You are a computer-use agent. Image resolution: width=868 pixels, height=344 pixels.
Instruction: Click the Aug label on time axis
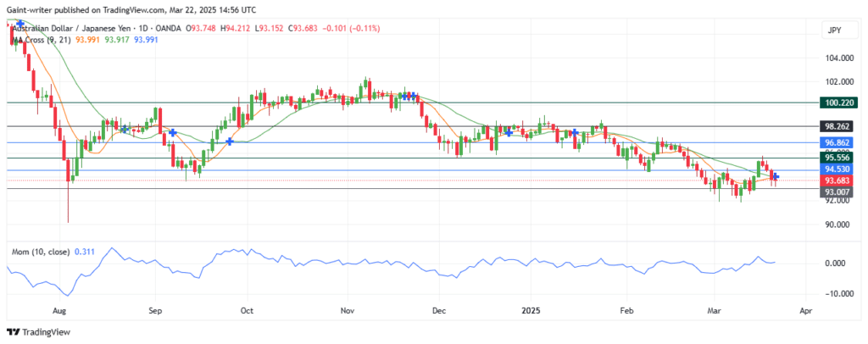(60, 311)
